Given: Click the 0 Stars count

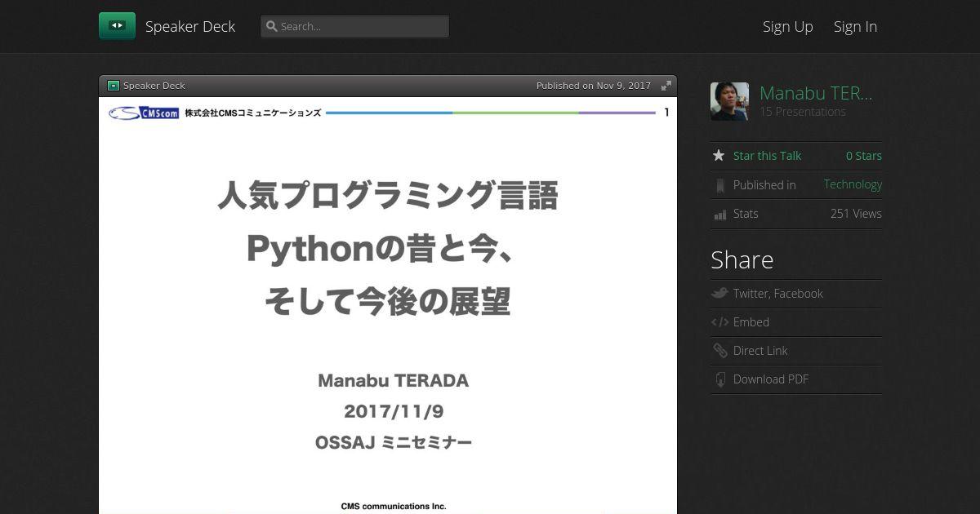Looking at the screenshot, I should click(864, 156).
